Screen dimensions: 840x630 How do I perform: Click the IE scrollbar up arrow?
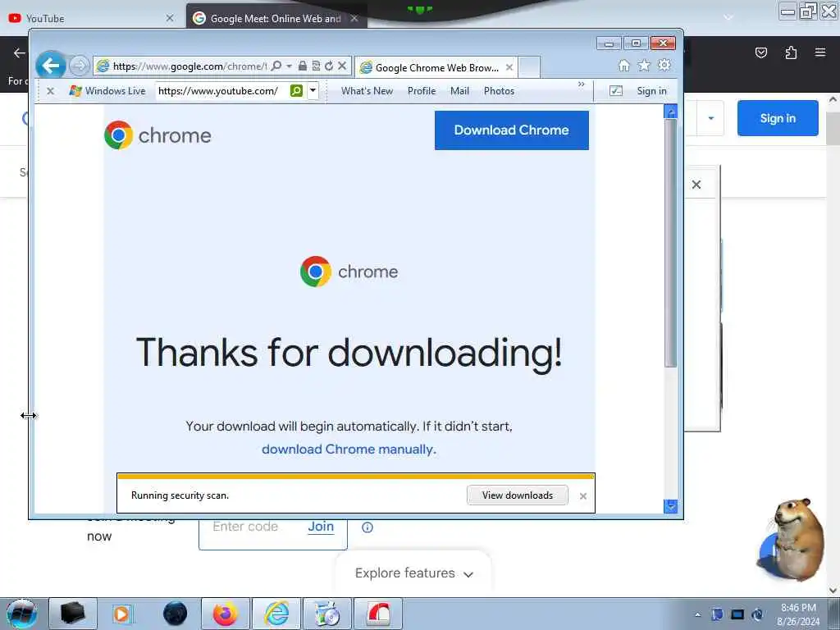(x=670, y=112)
